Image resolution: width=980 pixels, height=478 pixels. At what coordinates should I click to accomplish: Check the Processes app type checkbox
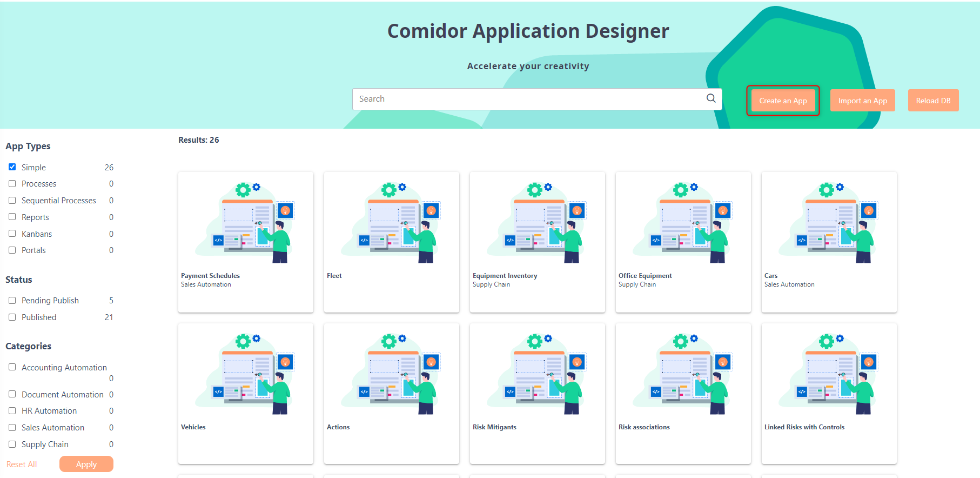tap(12, 184)
